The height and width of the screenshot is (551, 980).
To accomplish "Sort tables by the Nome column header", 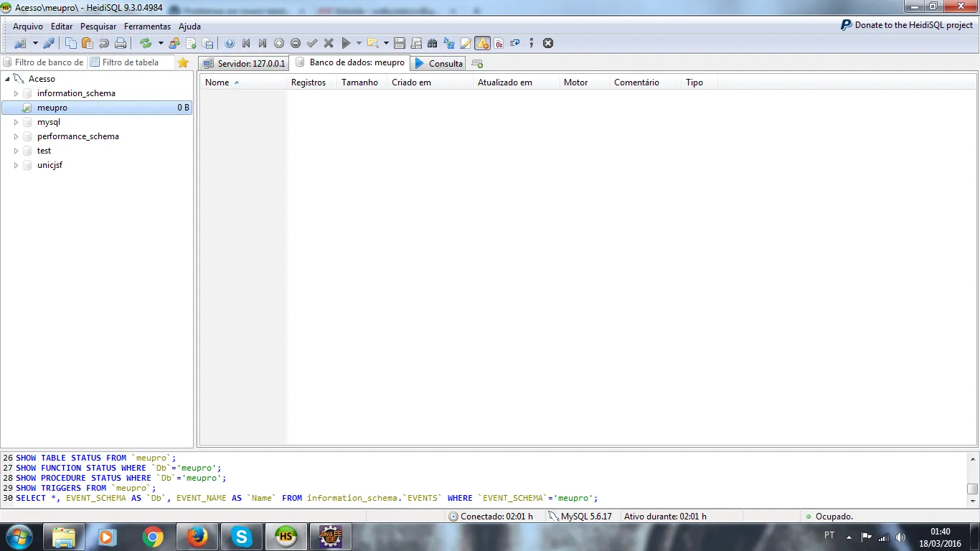I will pyautogui.click(x=217, y=83).
